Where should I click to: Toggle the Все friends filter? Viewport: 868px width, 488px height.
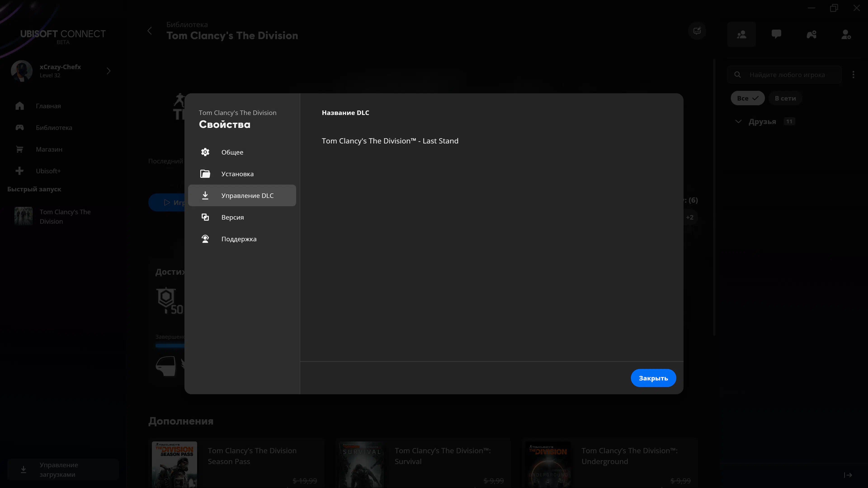pyautogui.click(x=747, y=98)
